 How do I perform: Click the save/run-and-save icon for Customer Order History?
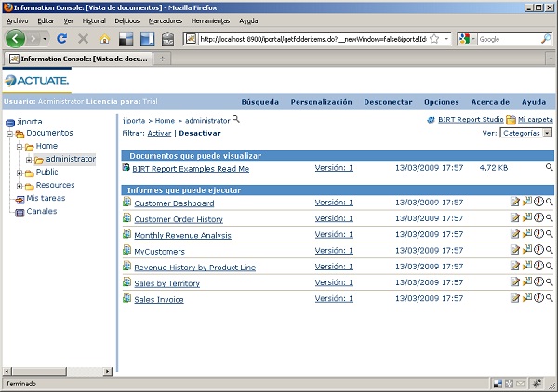(x=527, y=217)
